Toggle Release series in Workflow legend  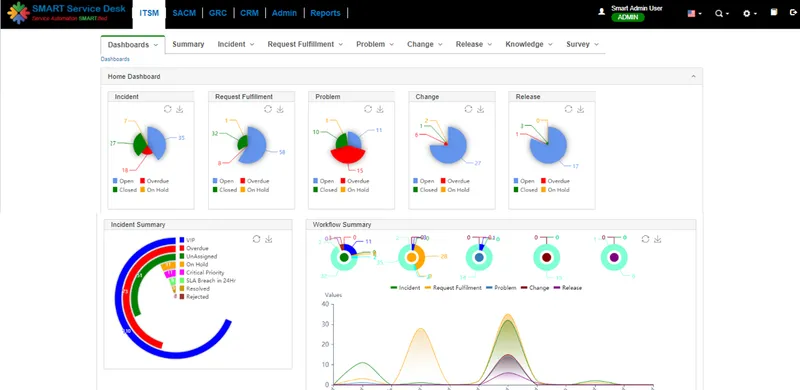pyautogui.click(x=568, y=288)
